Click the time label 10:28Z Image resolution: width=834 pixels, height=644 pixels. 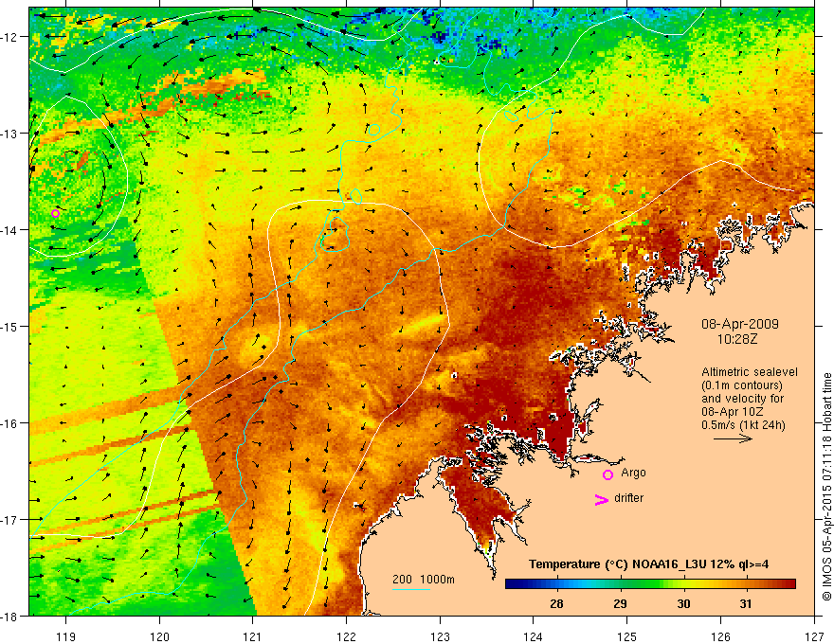[736, 338]
